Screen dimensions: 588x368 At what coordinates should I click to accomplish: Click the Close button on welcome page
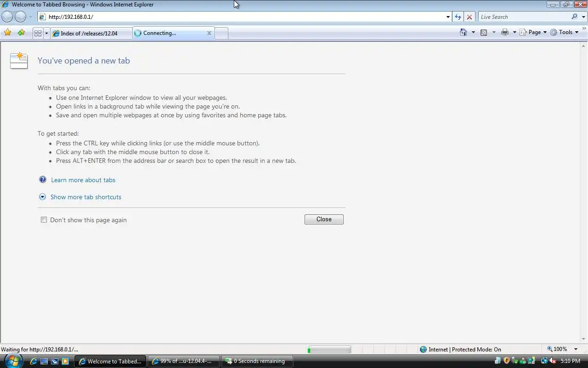pos(324,219)
